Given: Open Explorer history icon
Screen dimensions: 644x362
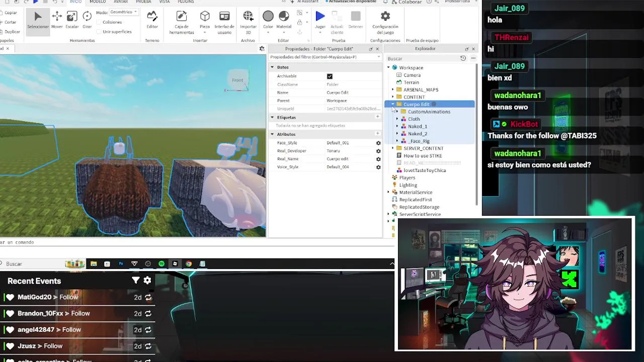Looking at the screenshot, I should click(463, 58).
